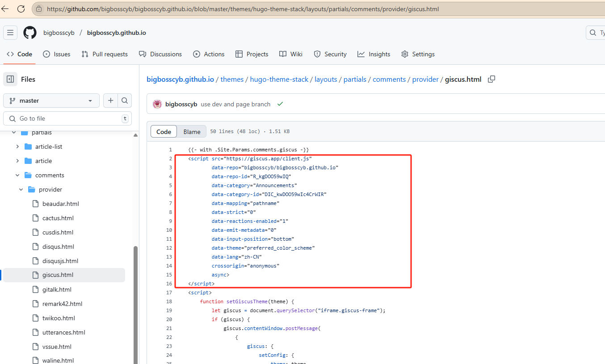Screen dimensions: 605x364
Task: Click the browser address bar URL
Action: tap(243, 8)
